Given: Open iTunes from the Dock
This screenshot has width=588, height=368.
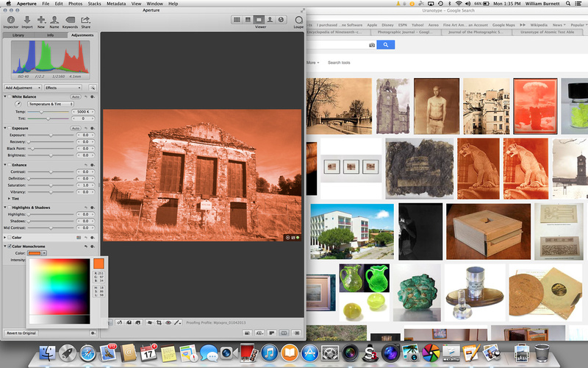Looking at the screenshot, I should 269,353.
